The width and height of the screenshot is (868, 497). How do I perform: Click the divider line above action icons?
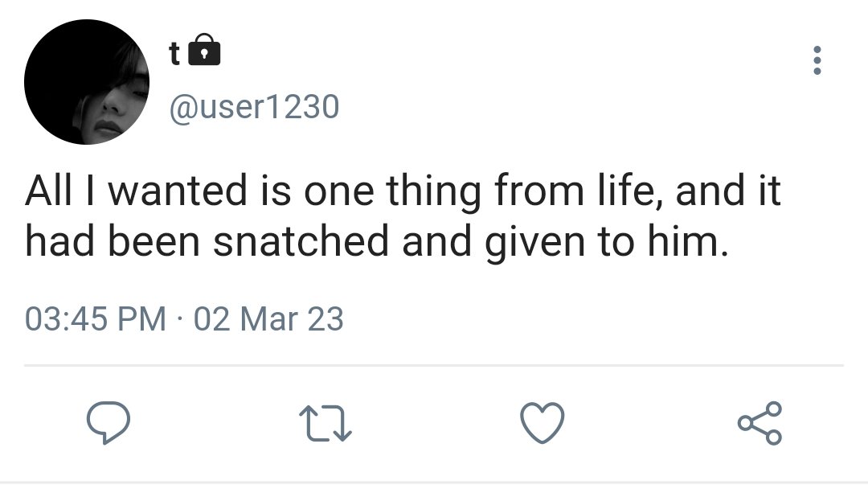click(x=433, y=366)
